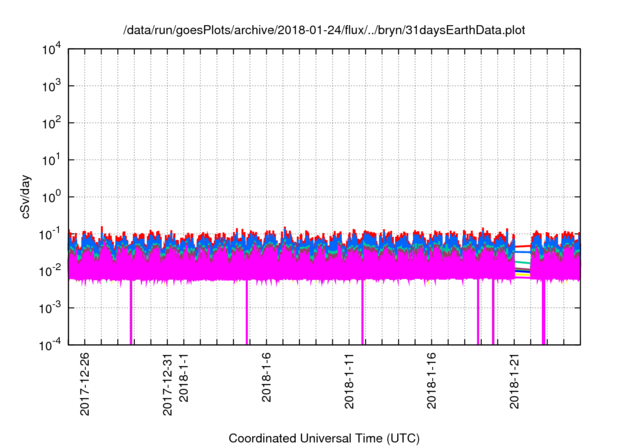This screenshot has width=640, height=448.
Task: Click the 10^-3 y-axis tick label
Action: (51, 308)
